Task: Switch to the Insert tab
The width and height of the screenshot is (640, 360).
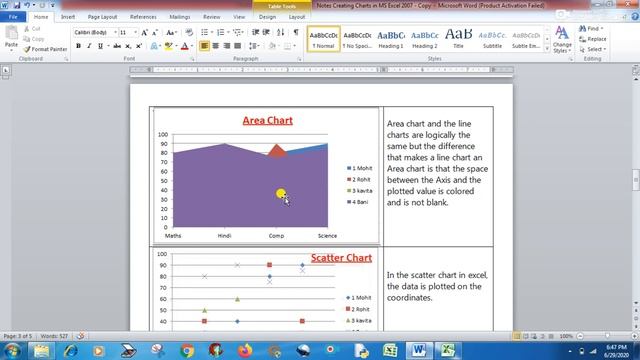Action: pos(68,17)
